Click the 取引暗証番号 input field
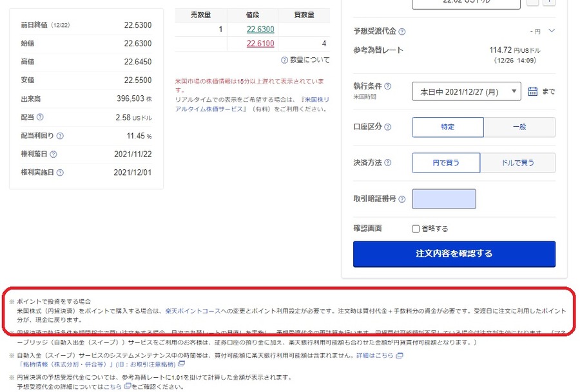The image size is (580, 392). (444, 199)
